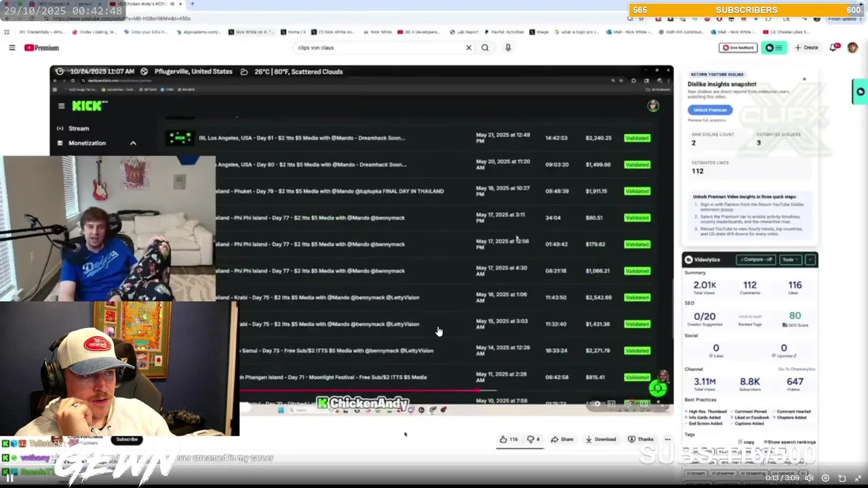The width and height of the screenshot is (868, 488).
Task: Collapse the Videolytics panel chevron
Action: [x=810, y=260]
